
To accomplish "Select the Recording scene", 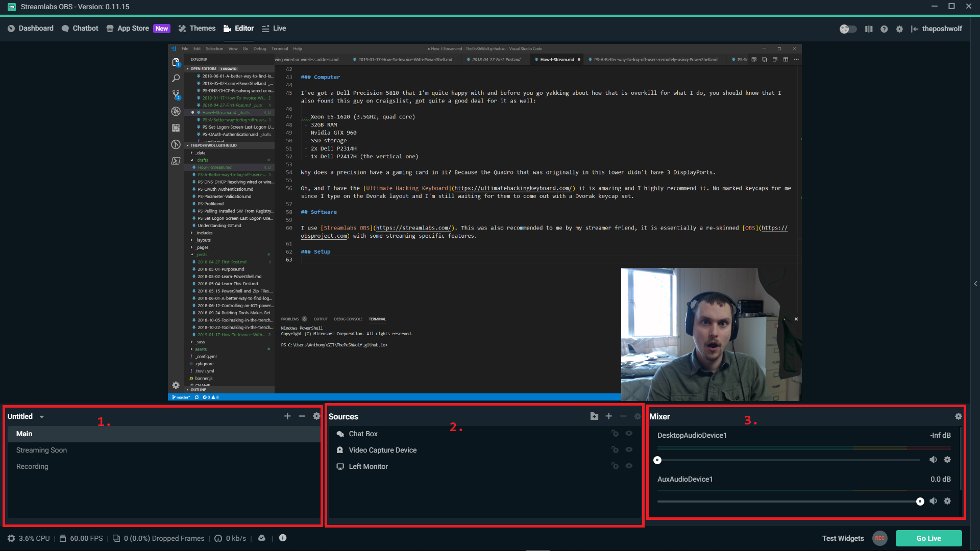I will tap(163, 466).
